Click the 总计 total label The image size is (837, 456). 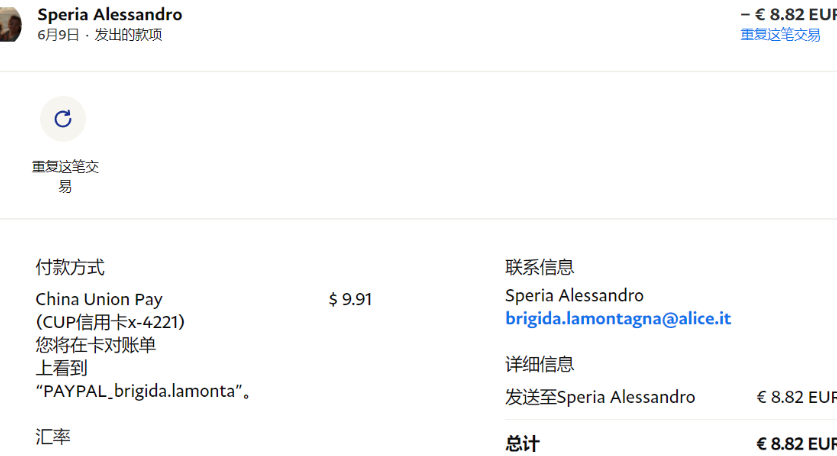click(523, 444)
